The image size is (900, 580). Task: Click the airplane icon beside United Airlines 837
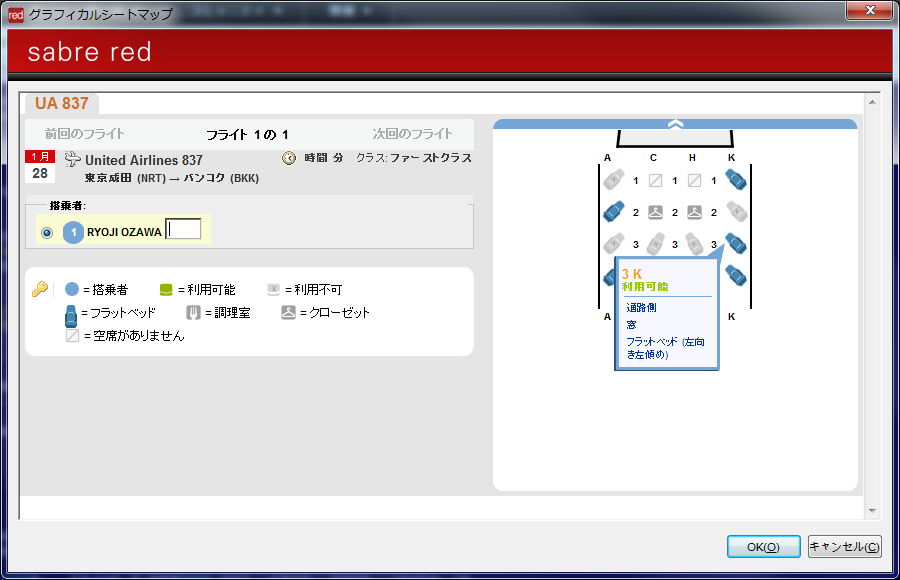[72, 159]
